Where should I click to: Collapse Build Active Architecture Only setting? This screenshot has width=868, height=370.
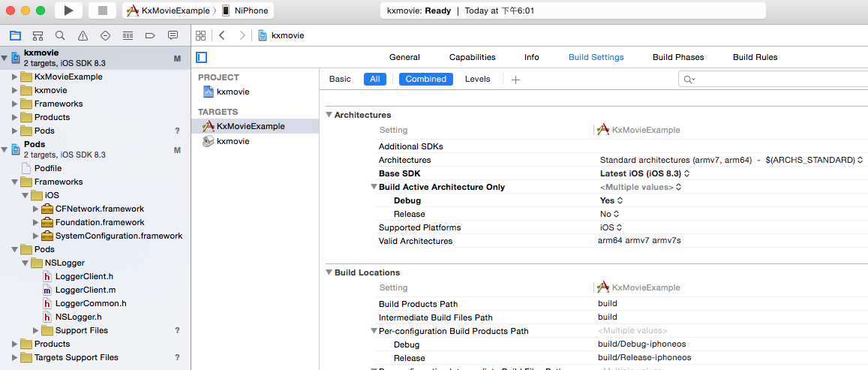point(374,187)
